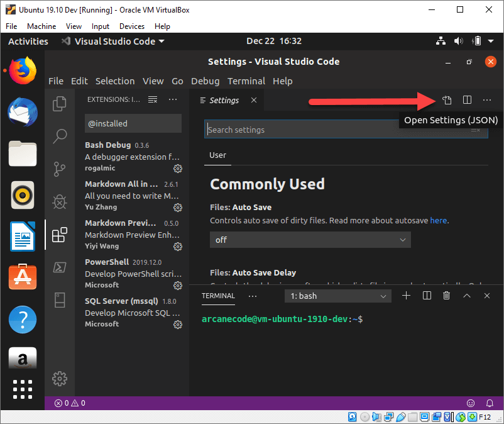Maximize the terminal panel size
504x424 pixels.
click(467, 296)
